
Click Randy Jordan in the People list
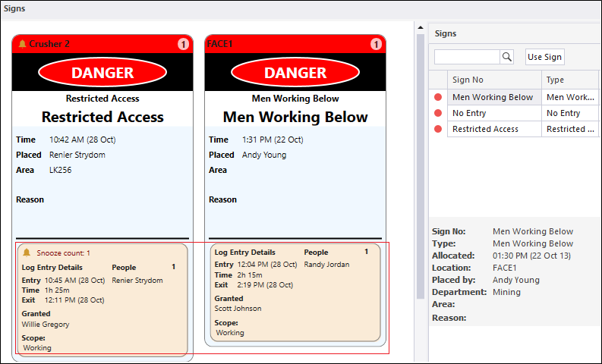326,264
